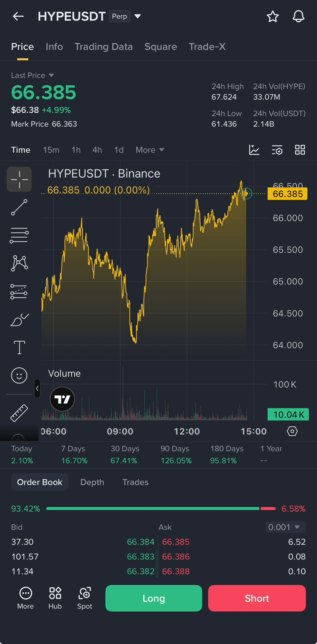Switch to Spot trading icon

tap(85, 598)
